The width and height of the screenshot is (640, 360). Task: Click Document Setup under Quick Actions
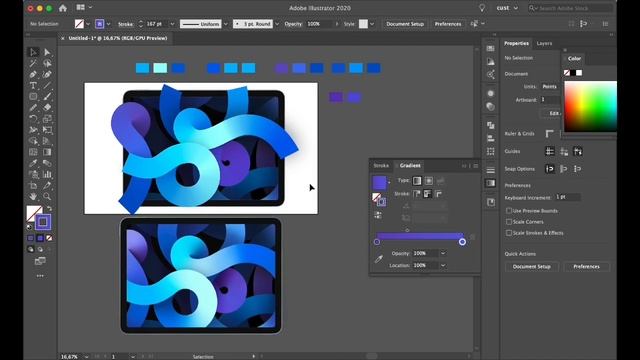pyautogui.click(x=532, y=267)
